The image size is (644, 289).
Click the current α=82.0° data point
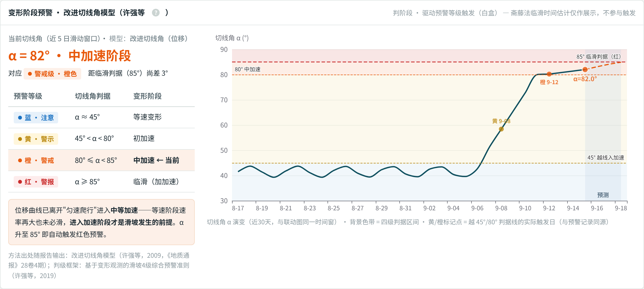coord(585,70)
